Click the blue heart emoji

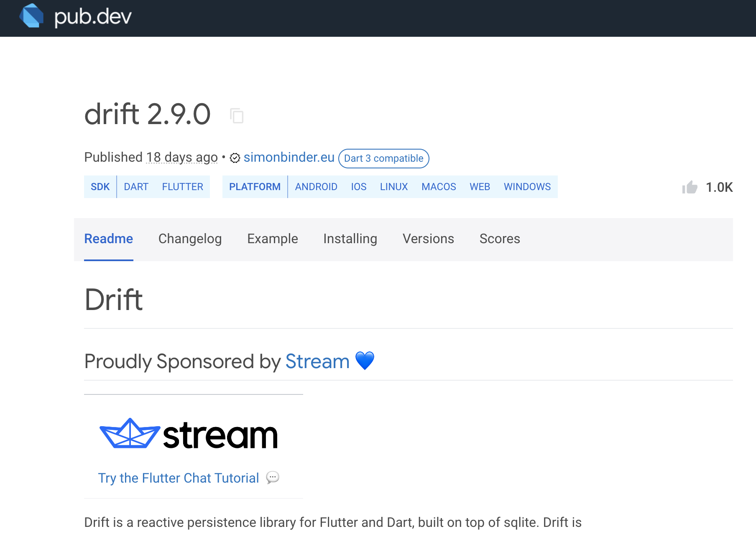pos(365,361)
